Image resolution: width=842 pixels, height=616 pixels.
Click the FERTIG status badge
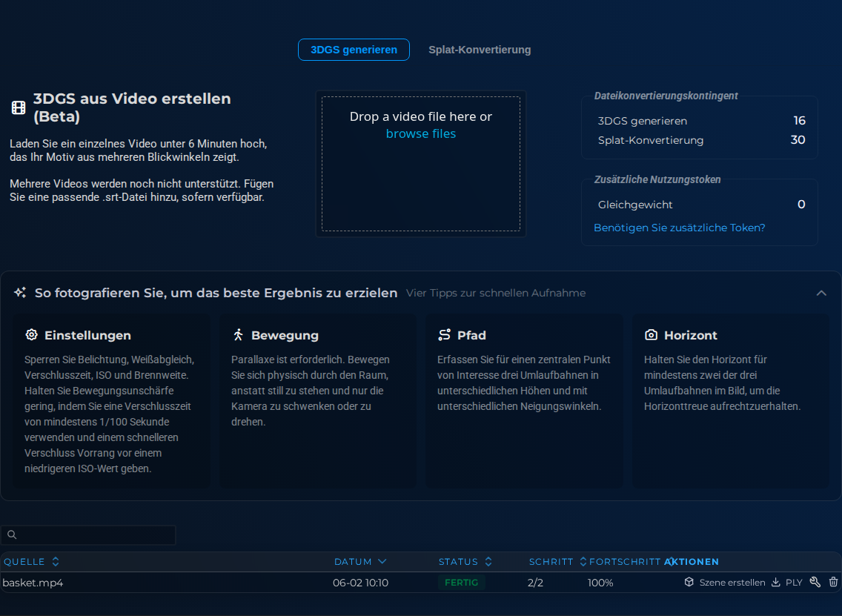(461, 583)
